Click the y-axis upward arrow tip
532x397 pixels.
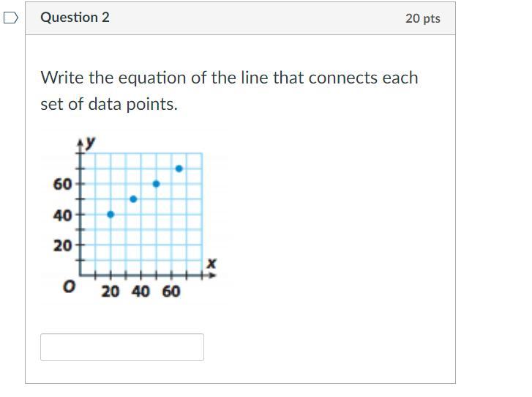[x=80, y=142]
